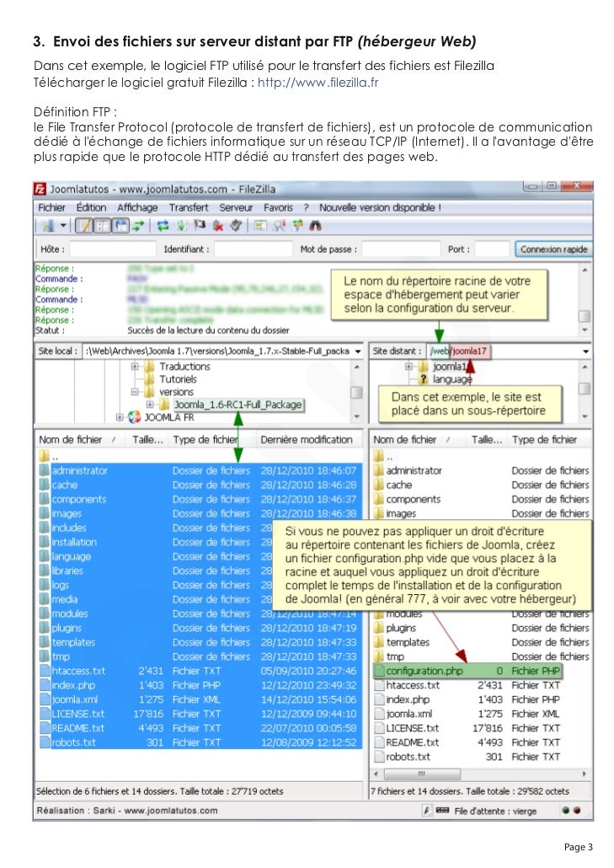The width and height of the screenshot is (614, 868).
Task: Sort remote list by Taille column
Action: 487,440
